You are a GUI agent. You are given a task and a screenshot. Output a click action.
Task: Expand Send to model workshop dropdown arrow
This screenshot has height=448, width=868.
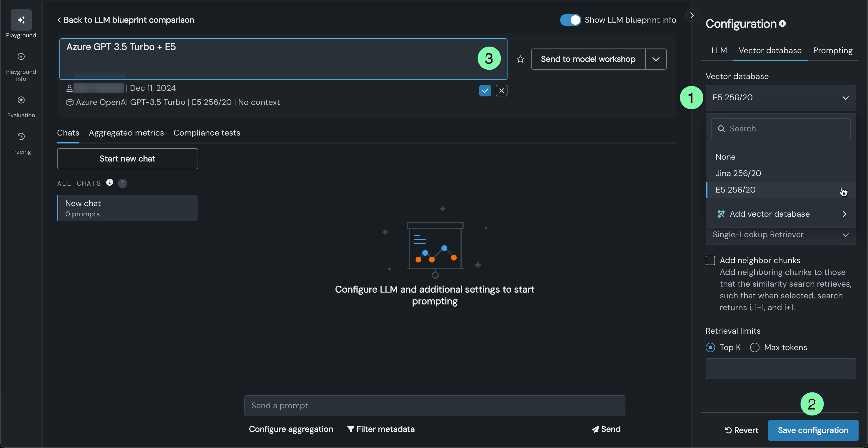[656, 59]
